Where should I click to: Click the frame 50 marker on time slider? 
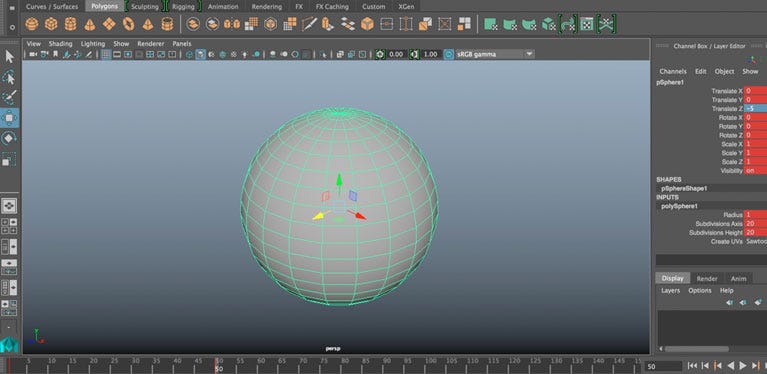(x=219, y=364)
